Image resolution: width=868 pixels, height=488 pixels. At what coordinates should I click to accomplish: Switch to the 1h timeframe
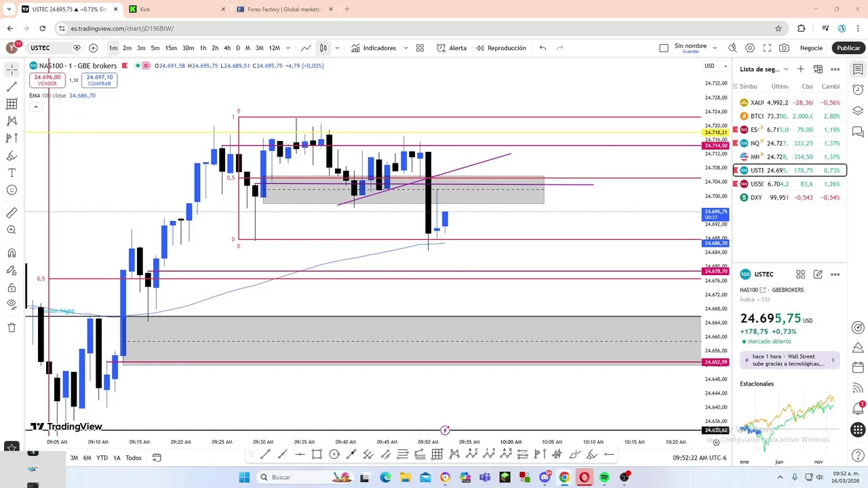pyautogui.click(x=203, y=48)
